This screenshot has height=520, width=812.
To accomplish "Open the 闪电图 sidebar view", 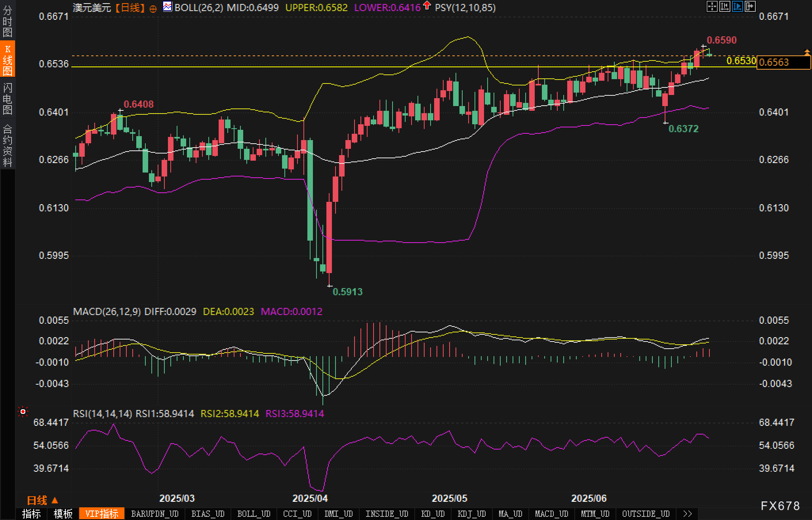I will [x=8, y=99].
